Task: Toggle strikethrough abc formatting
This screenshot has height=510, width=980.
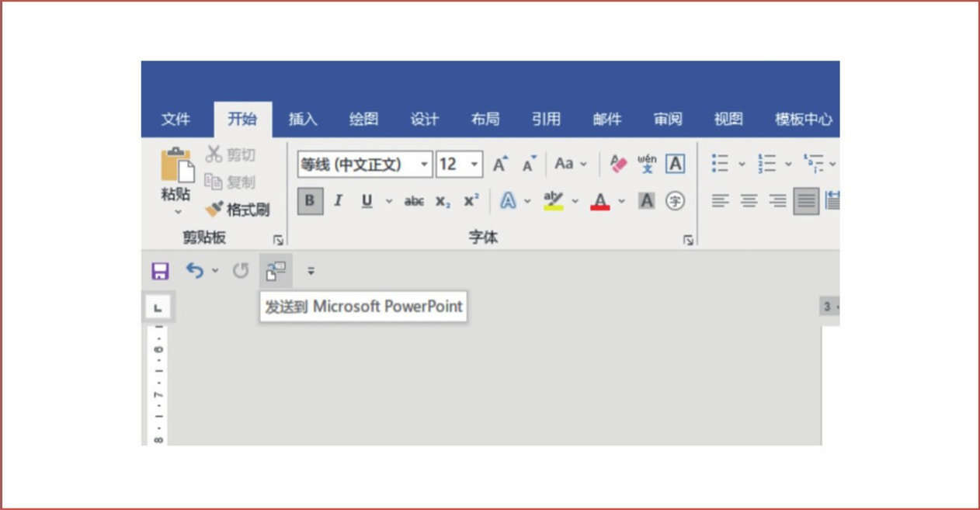Action: coord(415,201)
